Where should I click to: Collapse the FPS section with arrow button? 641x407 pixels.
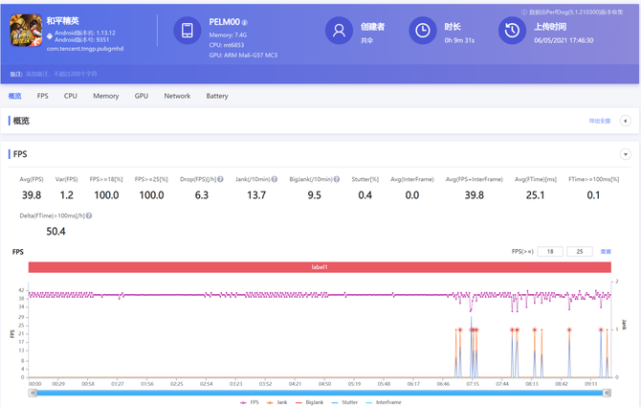(625, 154)
